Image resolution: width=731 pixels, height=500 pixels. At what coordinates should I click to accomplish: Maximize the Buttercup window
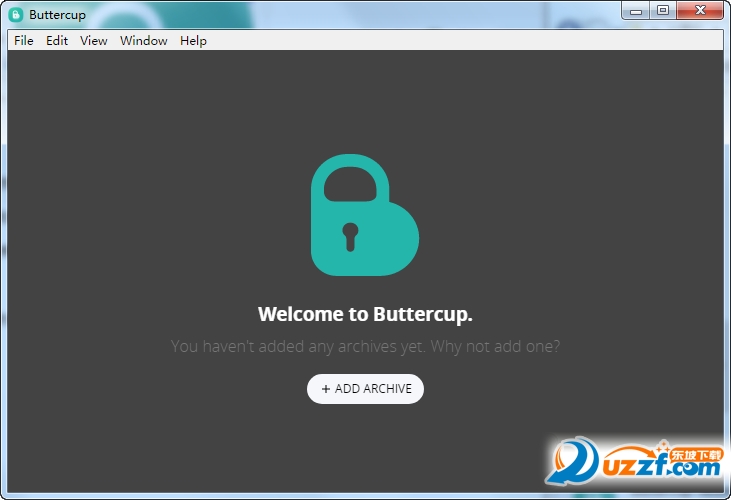(663, 11)
